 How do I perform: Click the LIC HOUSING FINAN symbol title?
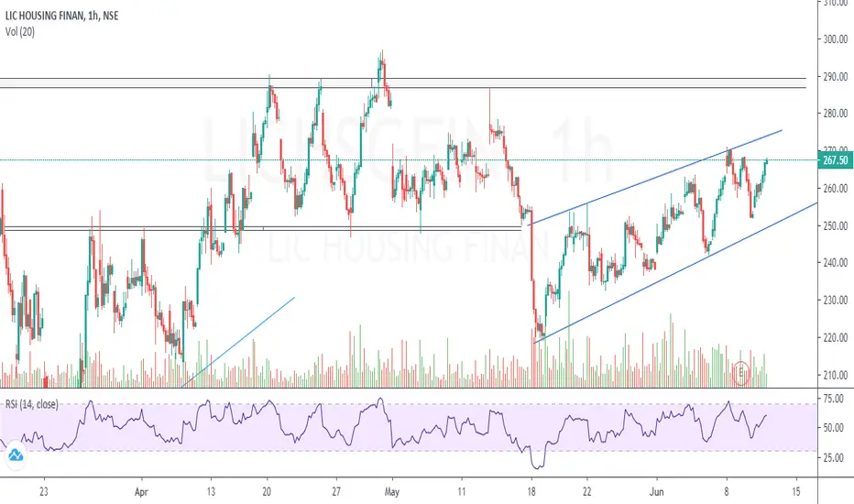point(61,16)
